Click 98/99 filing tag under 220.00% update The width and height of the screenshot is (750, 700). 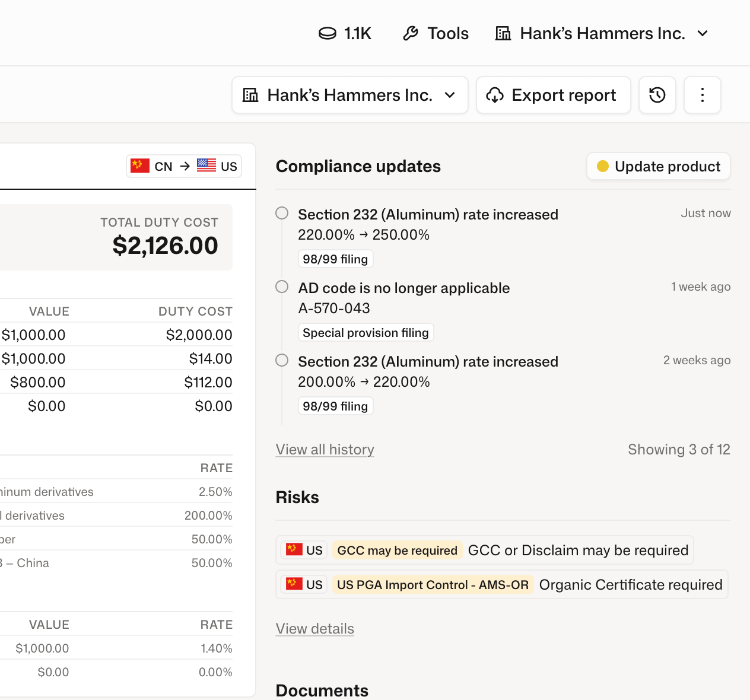[x=335, y=406]
